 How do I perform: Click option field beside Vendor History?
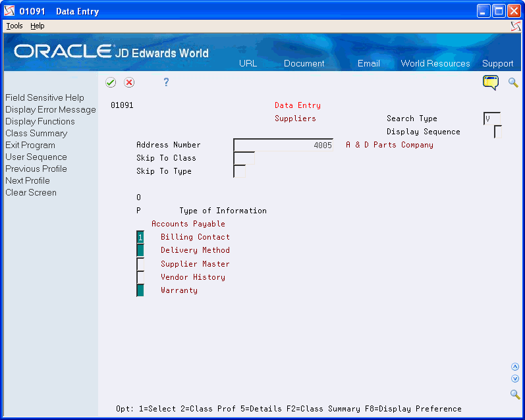pos(140,277)
